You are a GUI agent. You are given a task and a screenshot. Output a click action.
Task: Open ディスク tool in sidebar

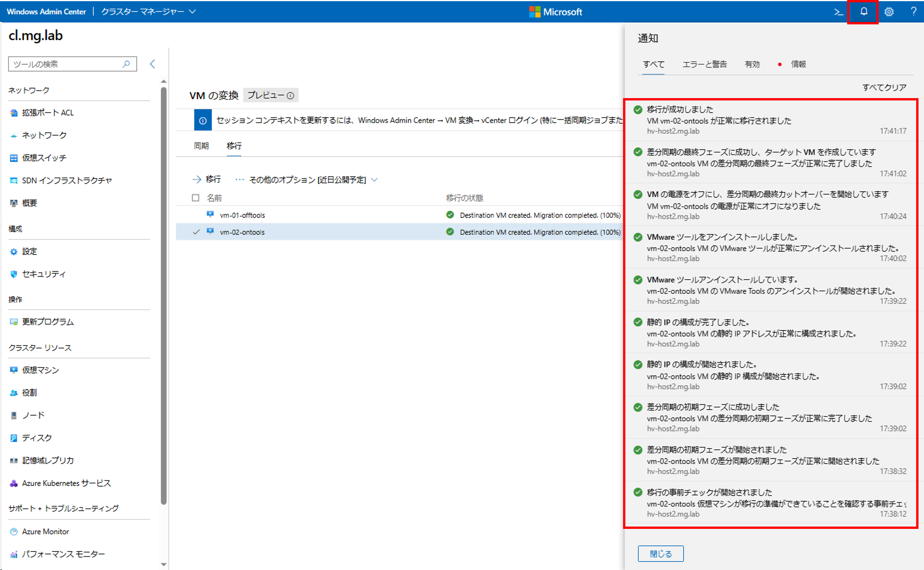pos(37,438)
